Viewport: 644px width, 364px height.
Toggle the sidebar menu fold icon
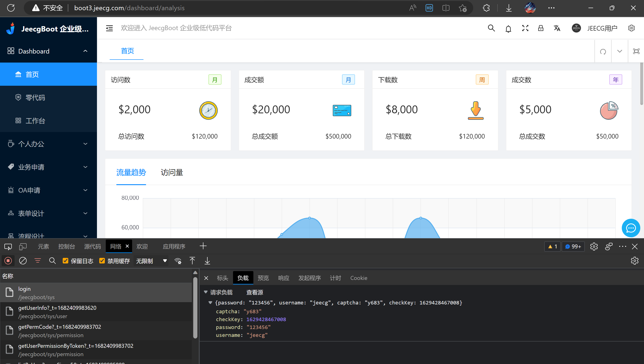tap(109, 28)
